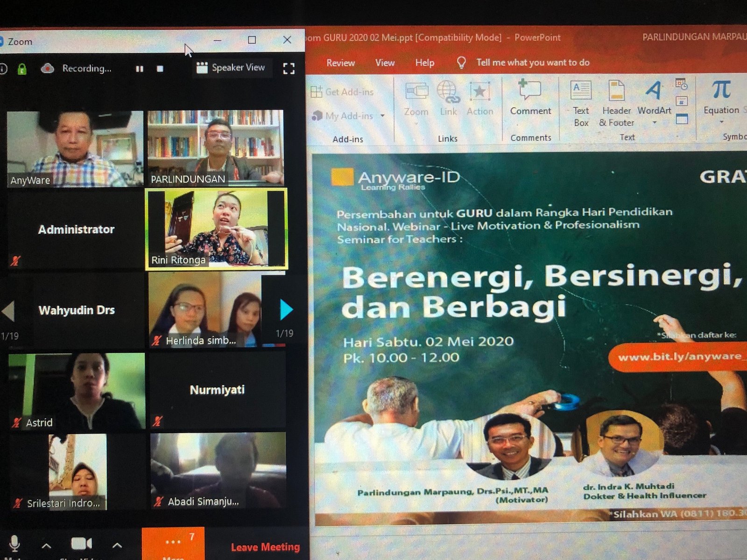The width and height of the screenshot is (747, 560).
Task: Open the Review ribbon tab
Action: click(x=340, y=63)
